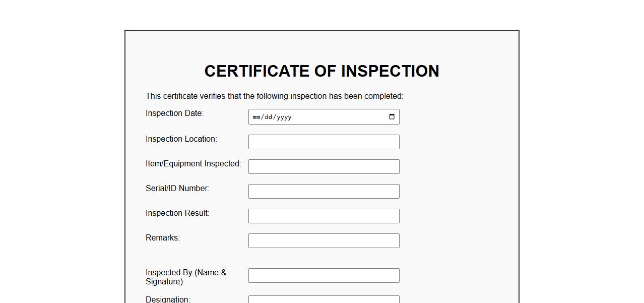
Task: Focus the Inspection Location text field
Action: [x=324, y=142]
